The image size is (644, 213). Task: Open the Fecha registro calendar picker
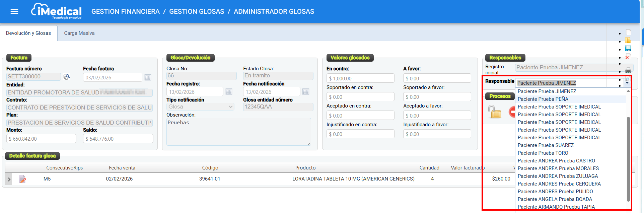(229, 92)
